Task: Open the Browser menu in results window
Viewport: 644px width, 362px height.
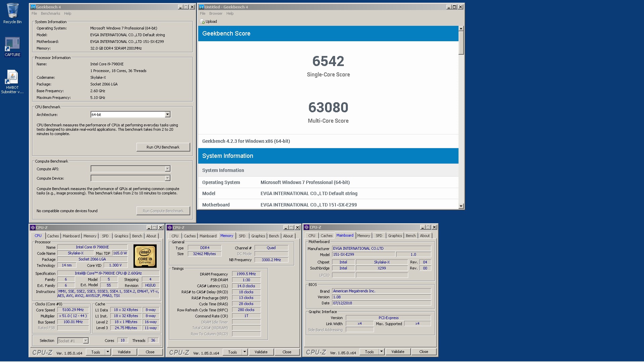Action: (216, 13)
